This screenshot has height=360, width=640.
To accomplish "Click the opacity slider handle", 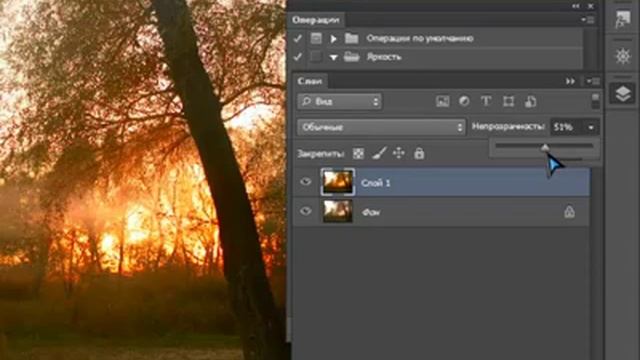I will [545, 147].
